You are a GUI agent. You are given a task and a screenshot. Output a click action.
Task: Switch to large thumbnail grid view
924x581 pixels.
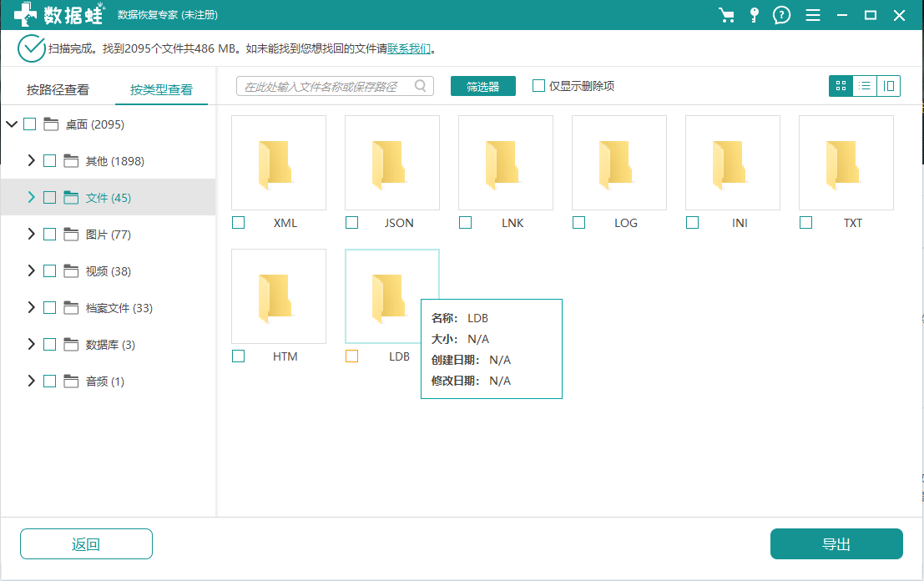[841, 86]
